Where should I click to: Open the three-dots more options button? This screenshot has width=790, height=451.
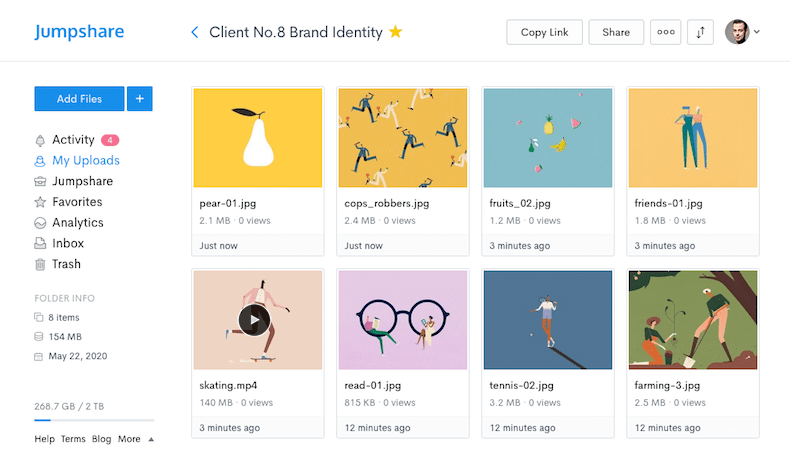665,32
